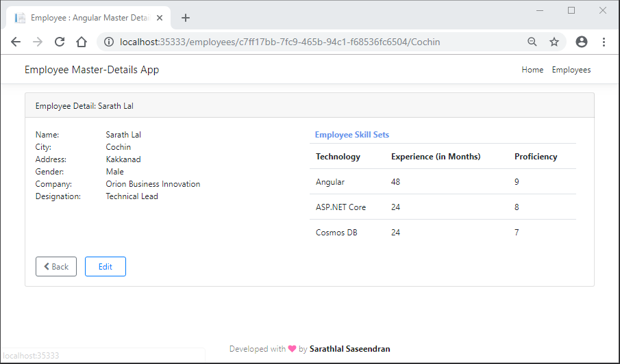Open Employees navbar link
This screenshot has width=620, height=364.
click(x=571, y=70)
